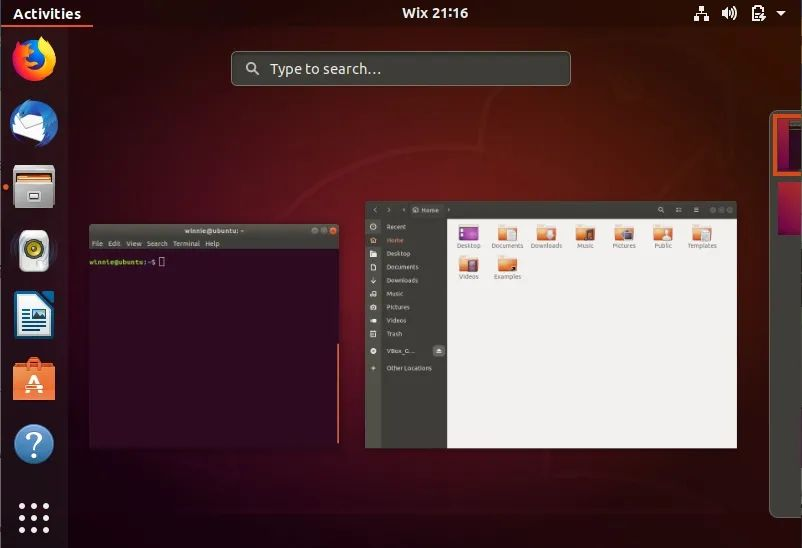This screenshot has height=548, width=802.
Task: Select Downloads in Files sidebar
Action: pyautogui.click(x=406, y=280)
